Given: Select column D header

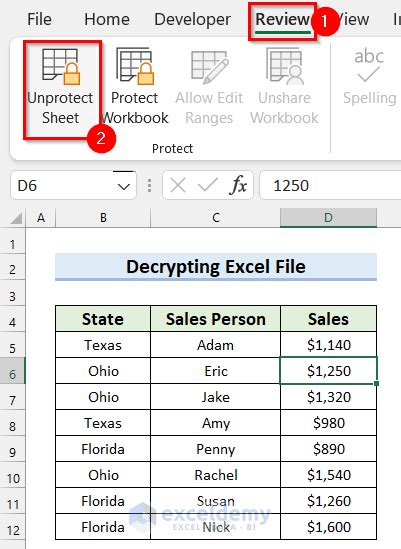Looking at the screenshot, I should pos(329,218).
